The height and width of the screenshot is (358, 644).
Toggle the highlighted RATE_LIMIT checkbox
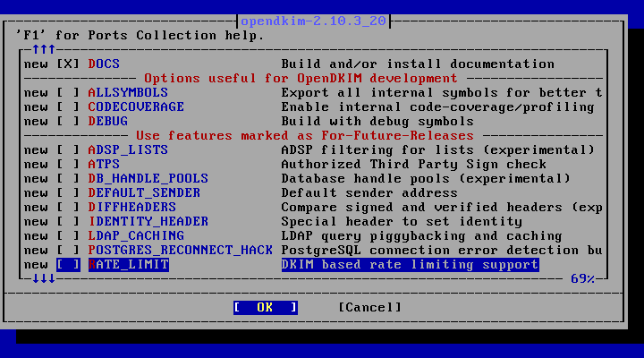coord(68,265)
